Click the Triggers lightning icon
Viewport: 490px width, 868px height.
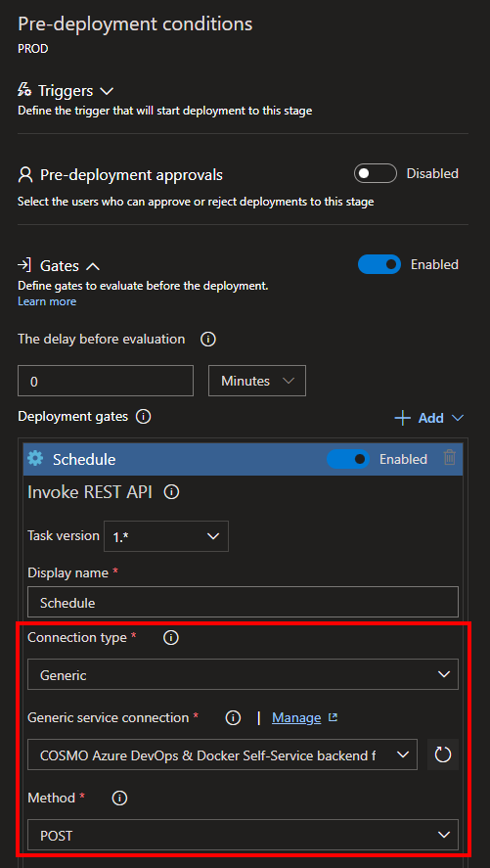pyautogui.click(x=24, y=90)
